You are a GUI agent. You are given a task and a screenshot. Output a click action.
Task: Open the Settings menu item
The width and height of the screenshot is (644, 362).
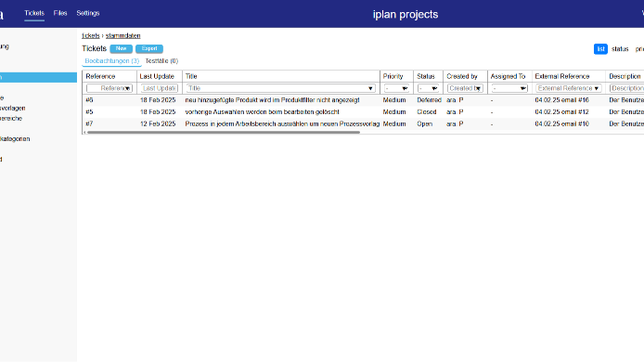click(x=88, y=13)
